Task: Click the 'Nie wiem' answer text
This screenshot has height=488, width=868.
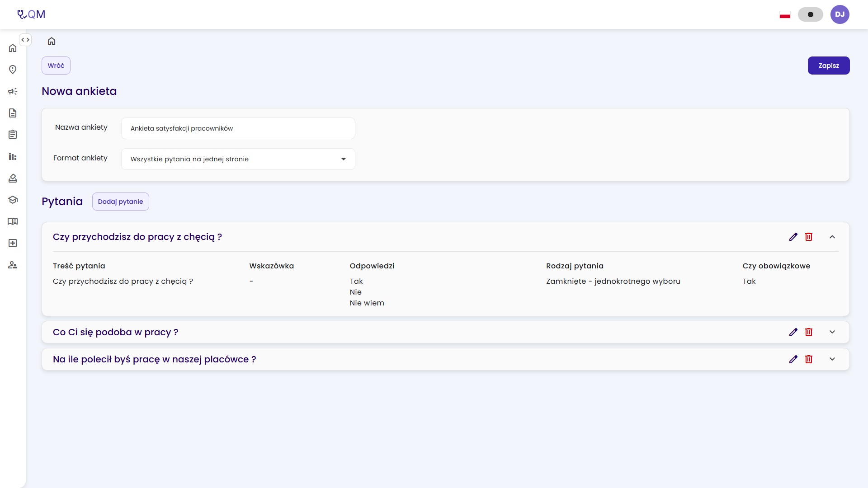Action: 367,303
